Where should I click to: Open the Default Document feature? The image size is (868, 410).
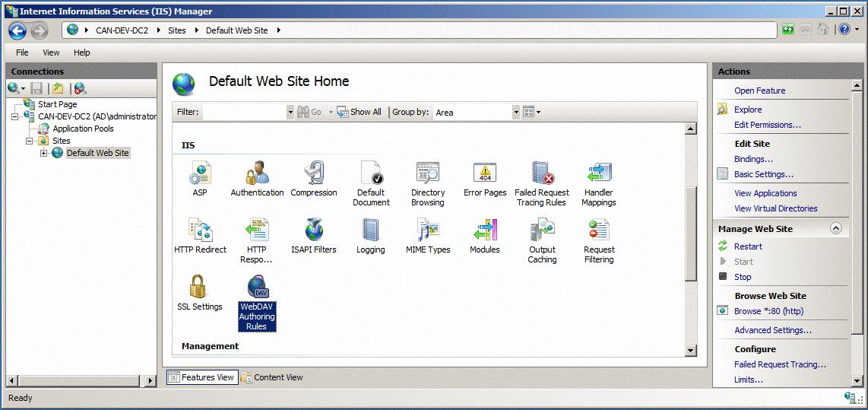(x=371, y=183)
